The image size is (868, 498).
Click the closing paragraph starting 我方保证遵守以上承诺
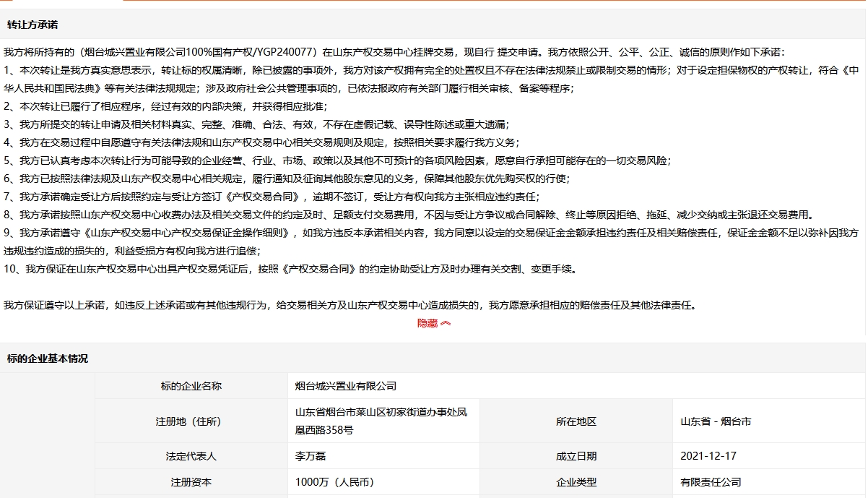[350, 305]
